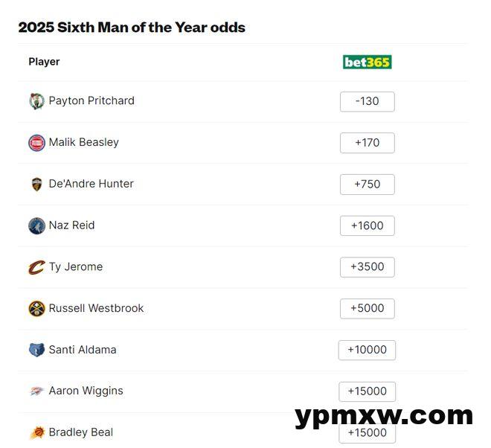Click the Player column header

pyautogui.click(x=44, y=62)
